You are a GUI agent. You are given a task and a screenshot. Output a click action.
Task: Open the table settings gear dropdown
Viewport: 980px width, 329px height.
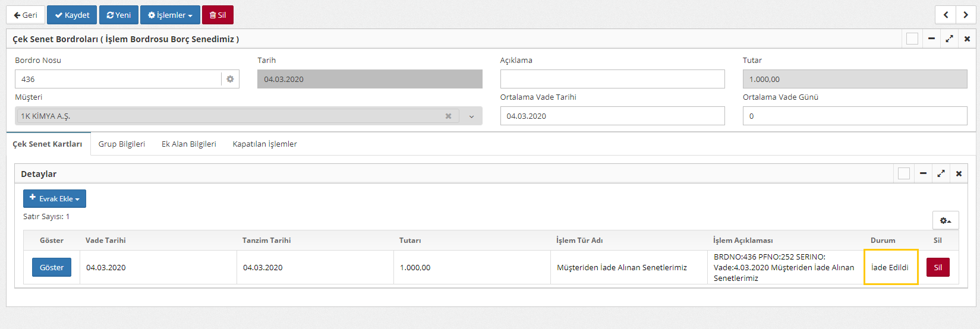[x=945, y=220]
